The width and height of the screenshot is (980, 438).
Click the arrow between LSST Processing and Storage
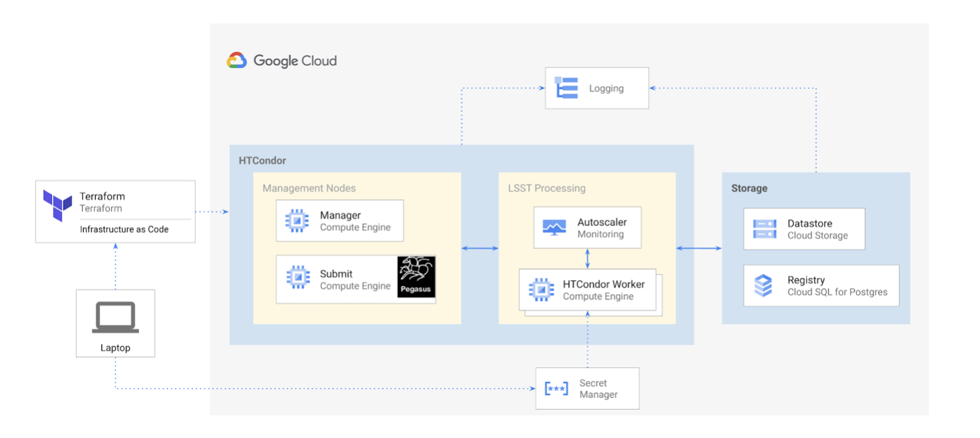(x=699, y=249)
